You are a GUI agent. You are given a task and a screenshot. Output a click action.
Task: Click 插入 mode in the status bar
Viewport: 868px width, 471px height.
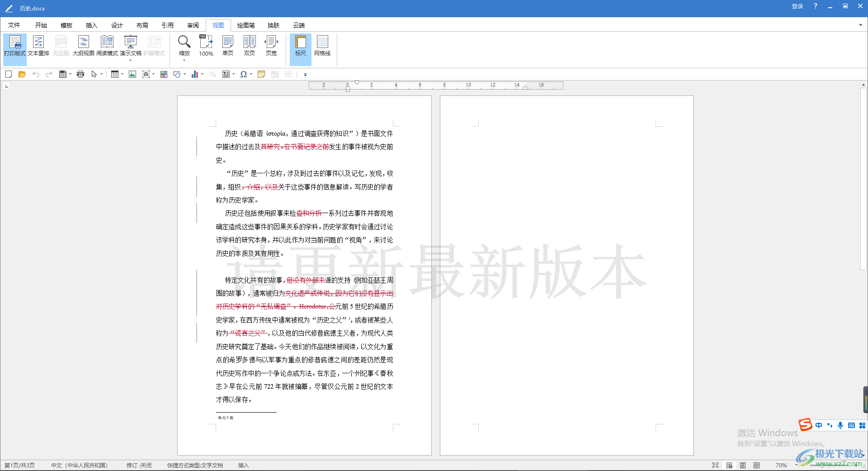[244, 465]
